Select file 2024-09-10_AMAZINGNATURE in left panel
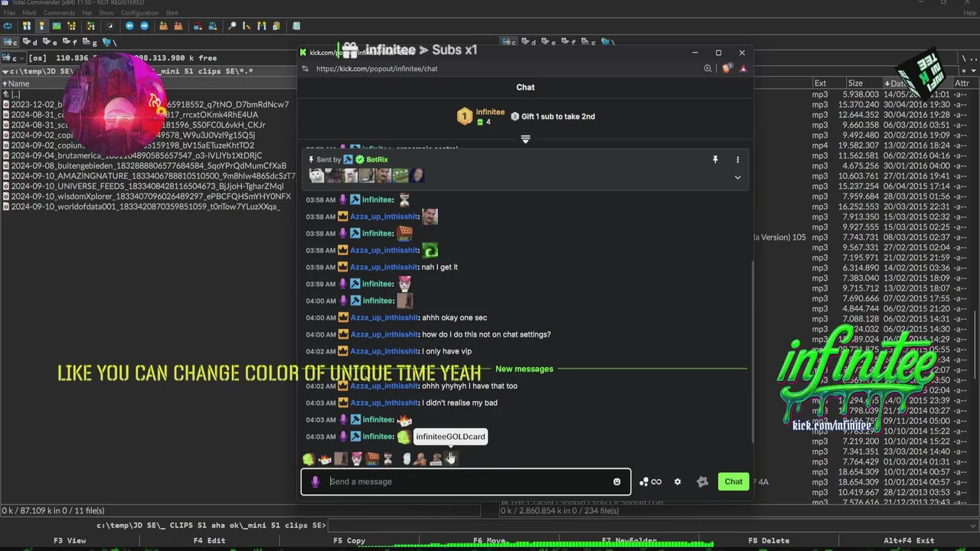980x551 pixels. tap(149, 176)
